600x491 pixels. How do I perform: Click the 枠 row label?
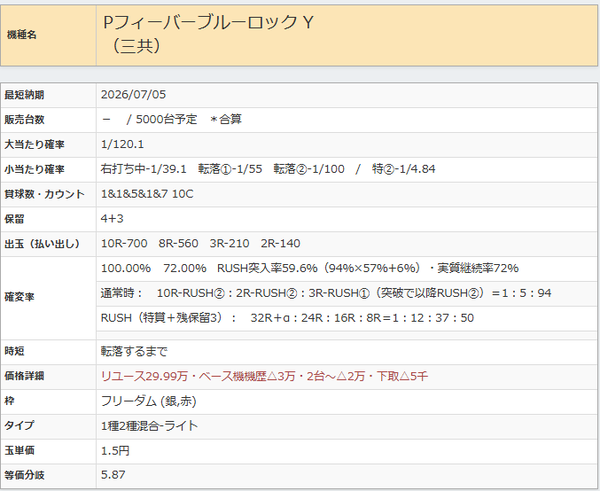tap(9, 401)
